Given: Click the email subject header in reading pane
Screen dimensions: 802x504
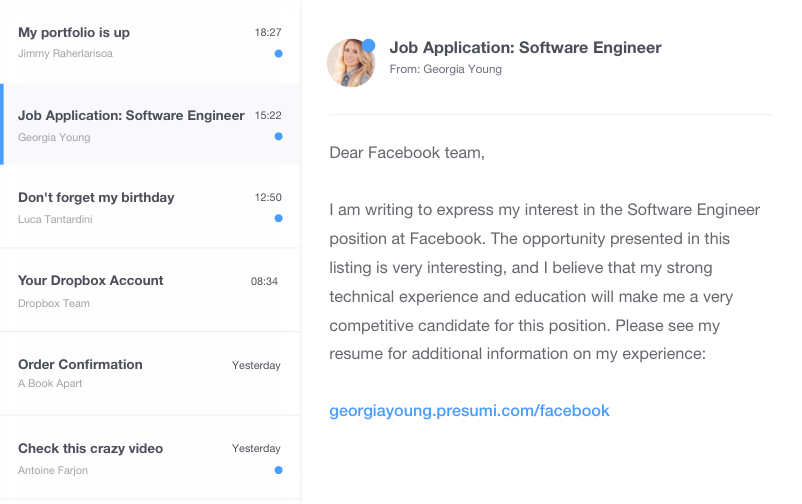Looking at the screenshot, I should [525, 47].
